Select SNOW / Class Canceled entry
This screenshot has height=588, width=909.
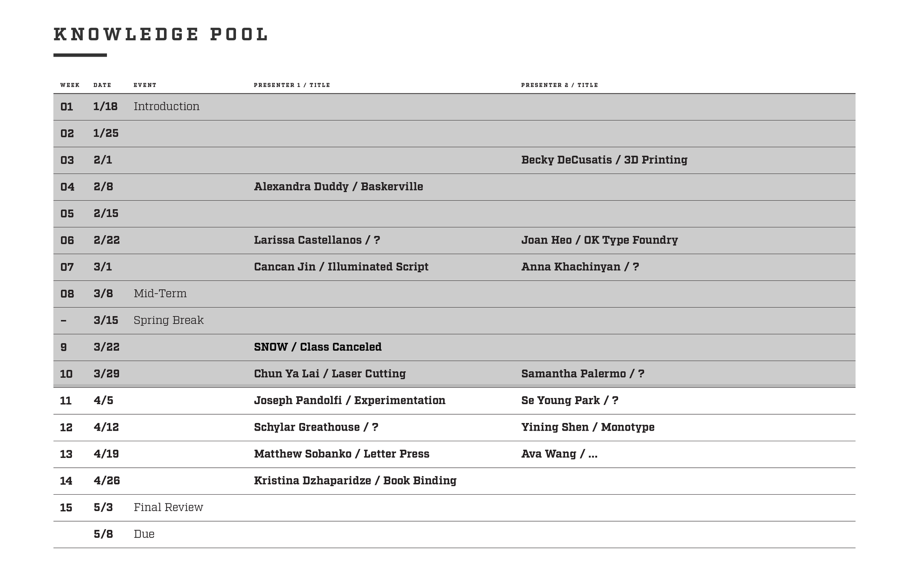tap(318, 347)
